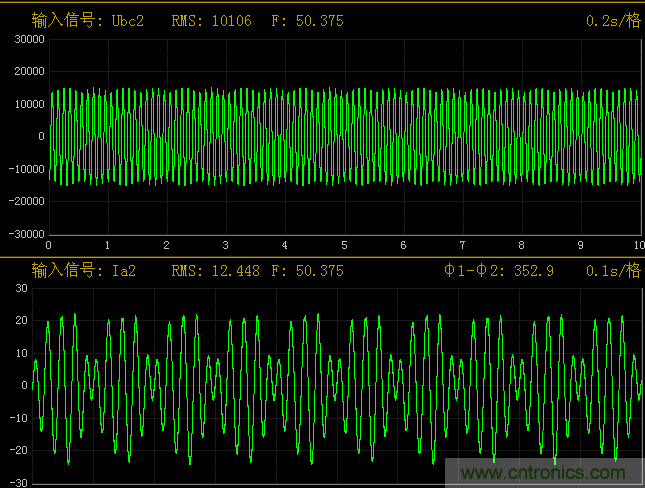Click the -20 y-axis label on lower chart
The width and height of the screenshot is (645, 488).
[19, 450]
